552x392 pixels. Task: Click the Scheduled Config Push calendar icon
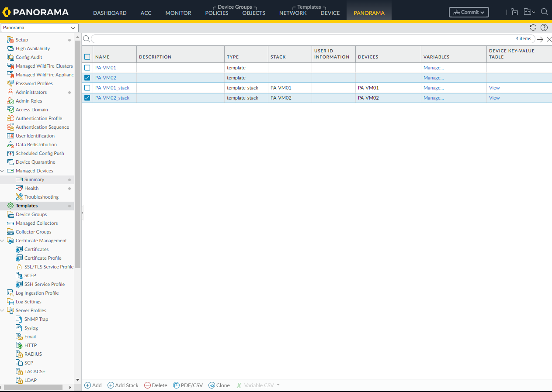pyautogui.click(x=10, y=153)
